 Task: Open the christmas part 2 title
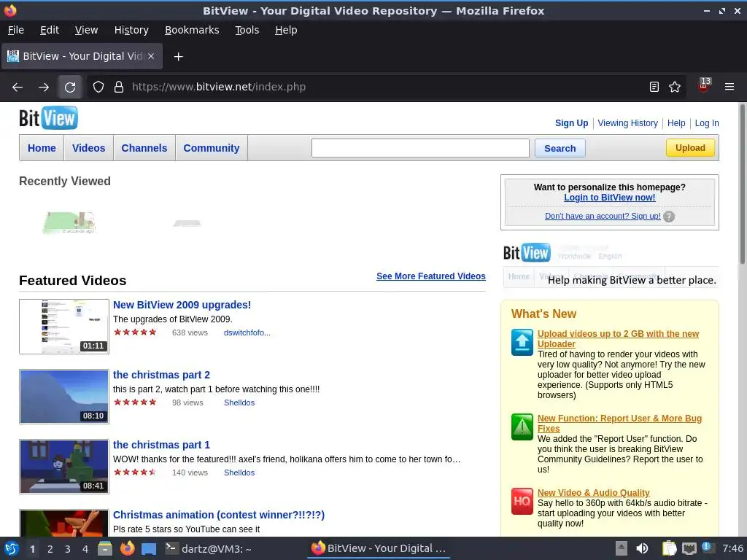(x=161, y=375)
